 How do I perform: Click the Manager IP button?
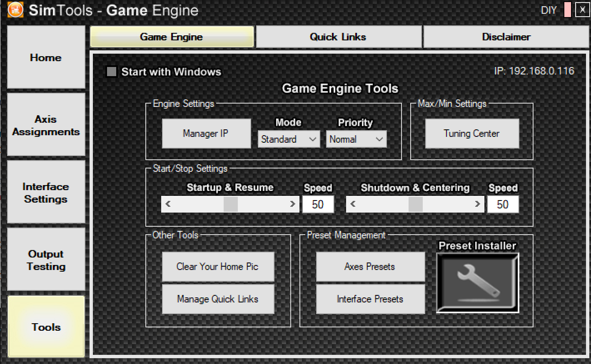click(206, 134)
